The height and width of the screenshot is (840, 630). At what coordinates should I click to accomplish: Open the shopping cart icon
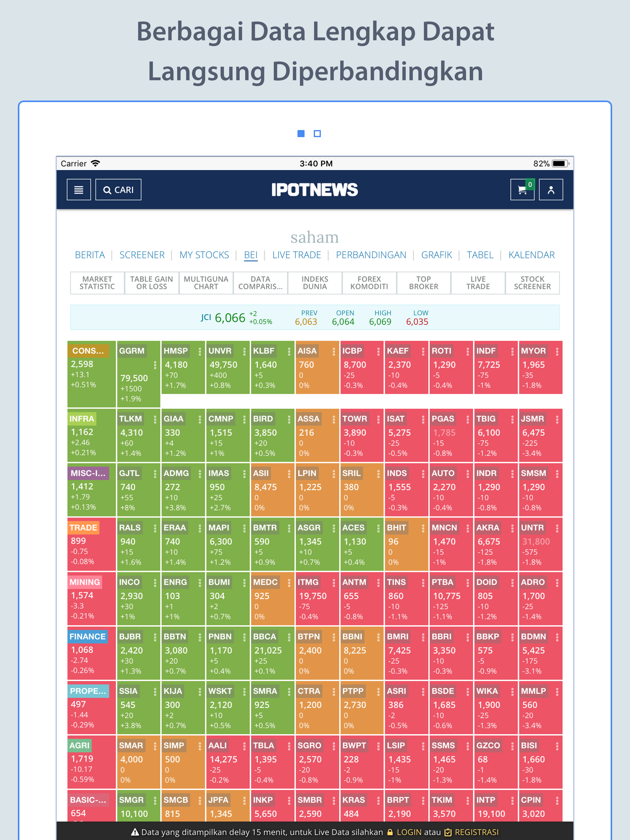point(522,189)
